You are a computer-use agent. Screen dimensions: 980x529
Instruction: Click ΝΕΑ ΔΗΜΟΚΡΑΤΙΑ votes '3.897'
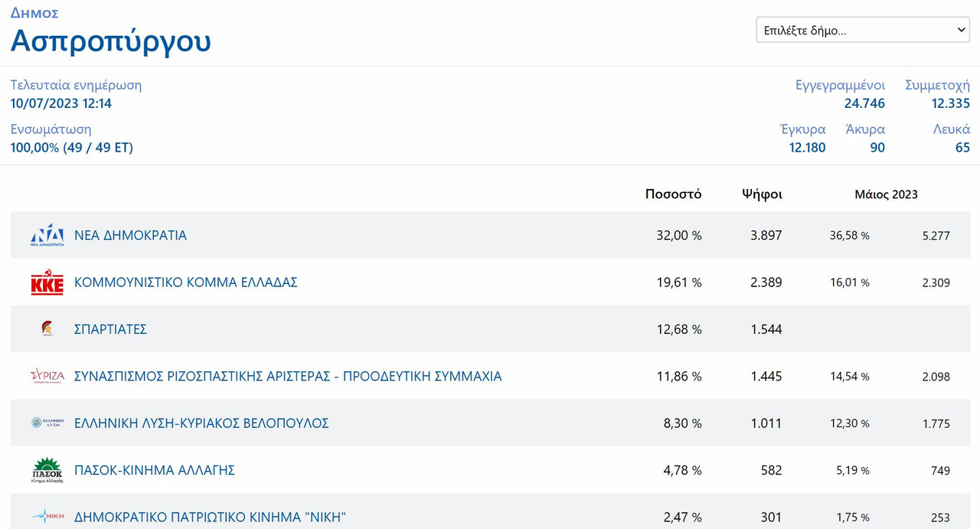point(766,236)
